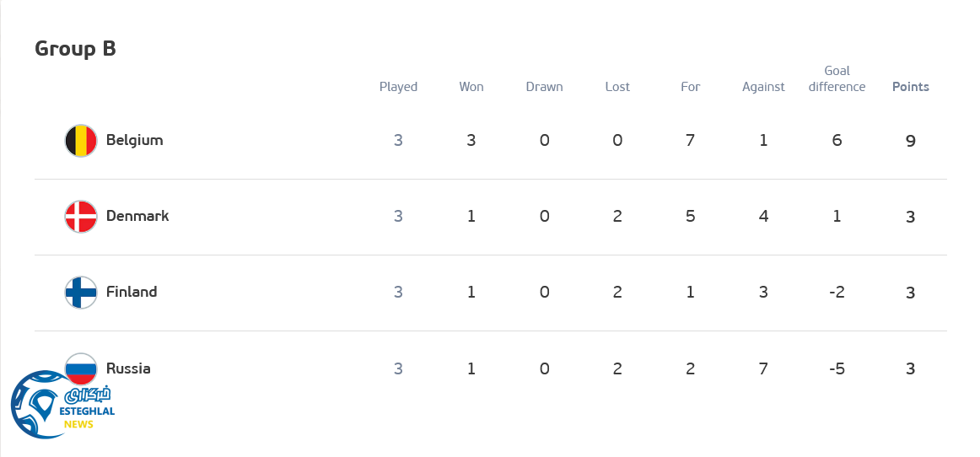Click the Played column header

tap(398, 87)
